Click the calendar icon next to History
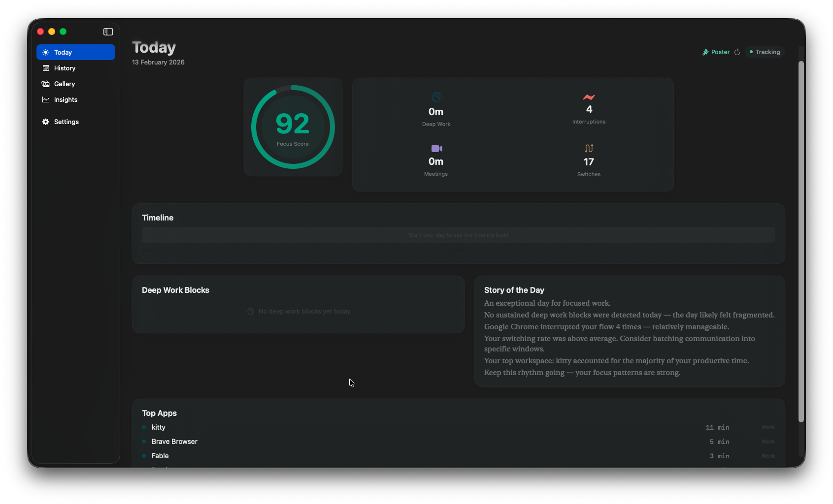This screenshot has width=833, height=504. click(x=45, y=68)
